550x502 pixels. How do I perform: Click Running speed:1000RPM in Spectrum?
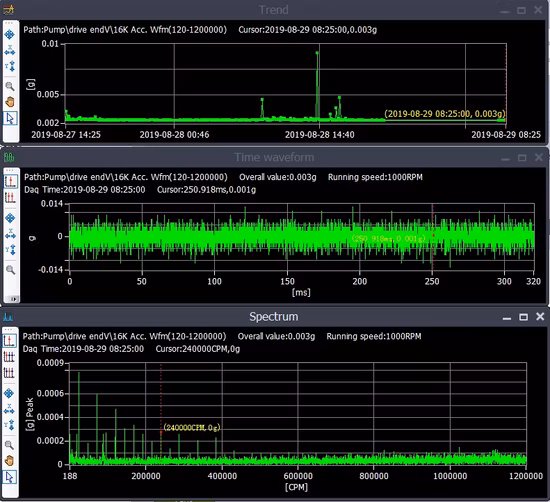coord(374,336)
